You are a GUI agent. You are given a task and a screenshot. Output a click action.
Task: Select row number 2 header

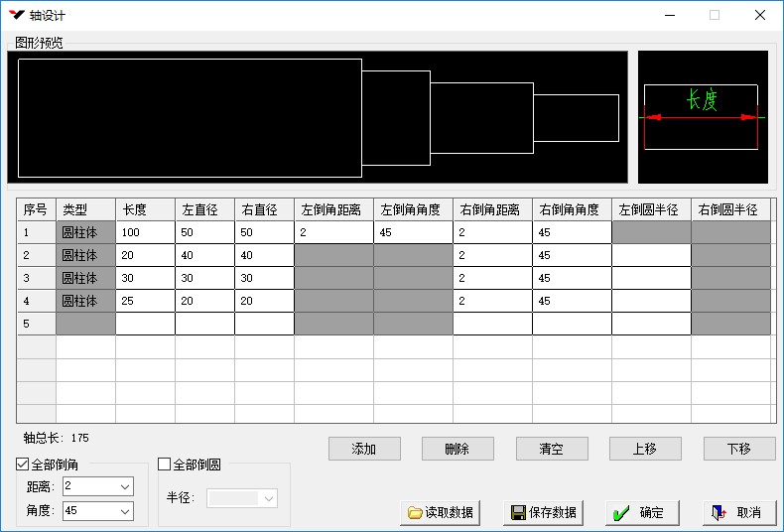[x=37, y=255]
